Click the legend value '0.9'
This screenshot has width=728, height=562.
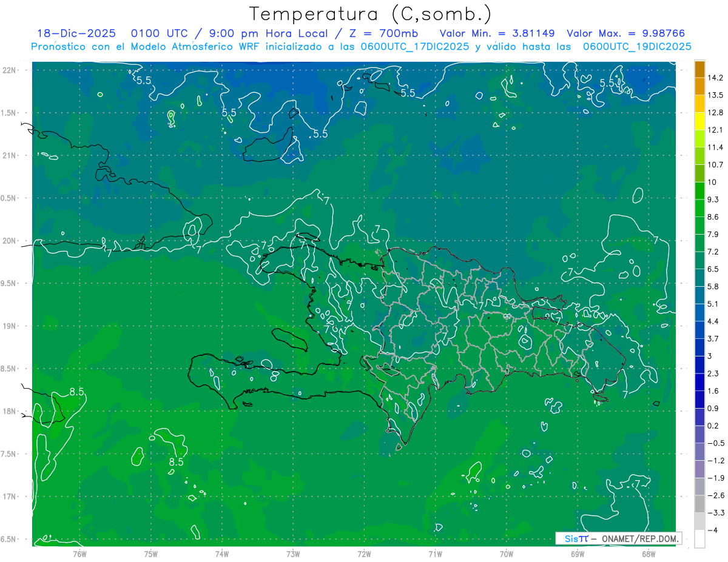[x=713, y=408]
